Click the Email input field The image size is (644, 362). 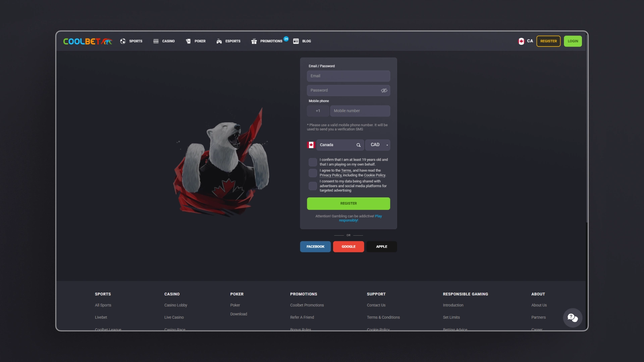point(348,76)
